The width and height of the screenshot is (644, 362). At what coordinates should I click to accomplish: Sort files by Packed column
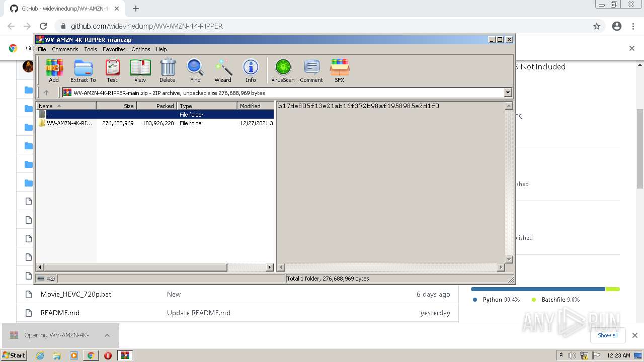pyautogui.click(x=156, y=106)
